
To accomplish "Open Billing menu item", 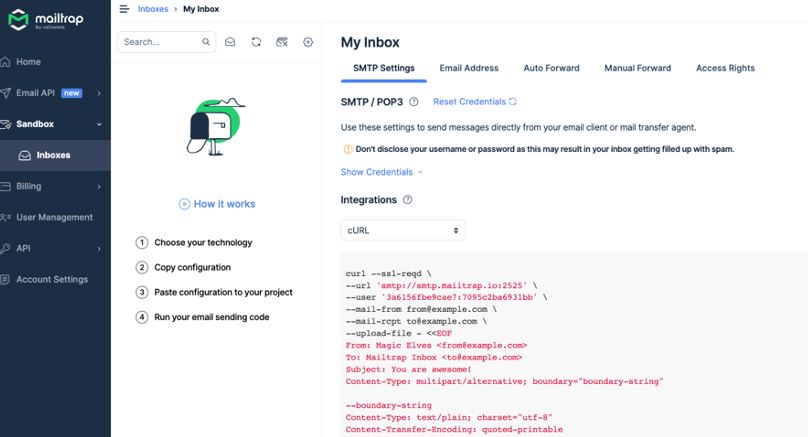I will click(29, 186).
